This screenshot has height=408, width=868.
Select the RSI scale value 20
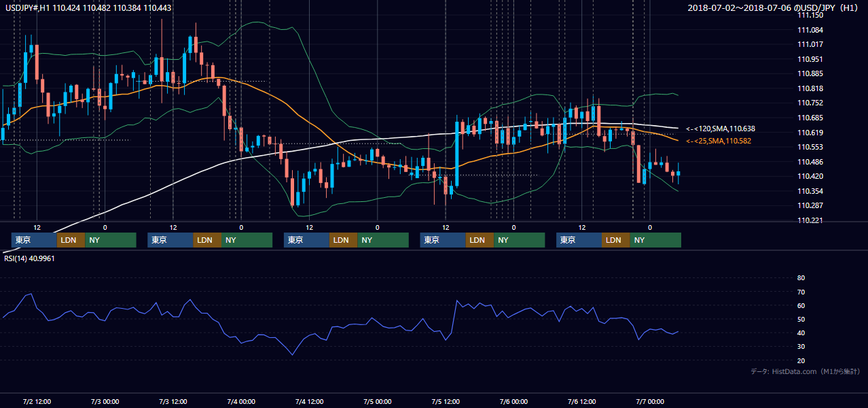(x=801, y=360)
